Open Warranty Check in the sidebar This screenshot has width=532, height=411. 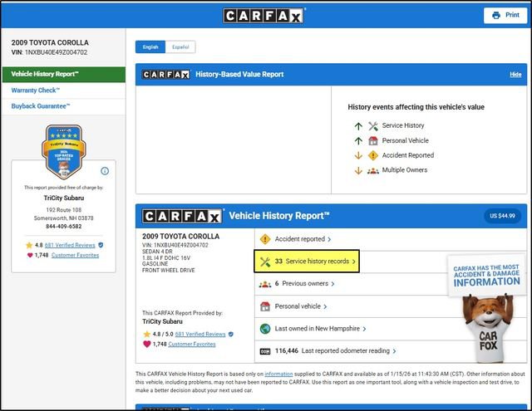tap(35, 90)
